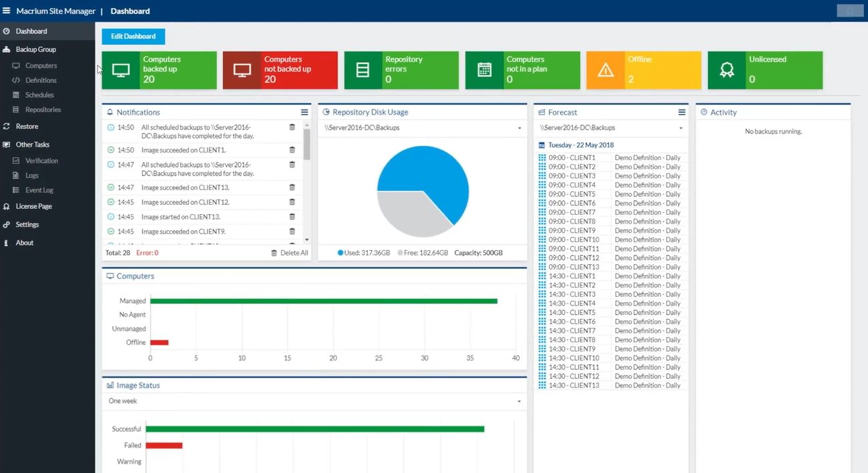This screenshot has width=868, height=473.
Task: Click the Computers backed up monitor icon
Action: [121, 70]
